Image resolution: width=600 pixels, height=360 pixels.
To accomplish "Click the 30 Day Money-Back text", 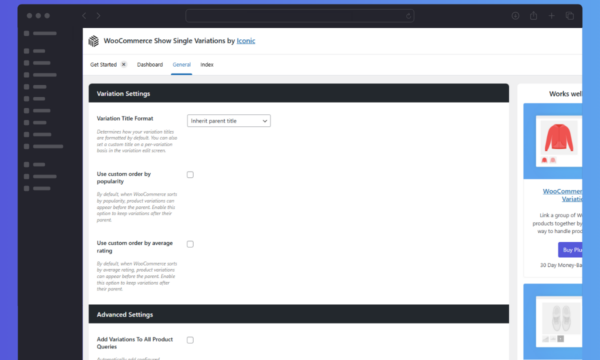I will (x=561, y=265).
